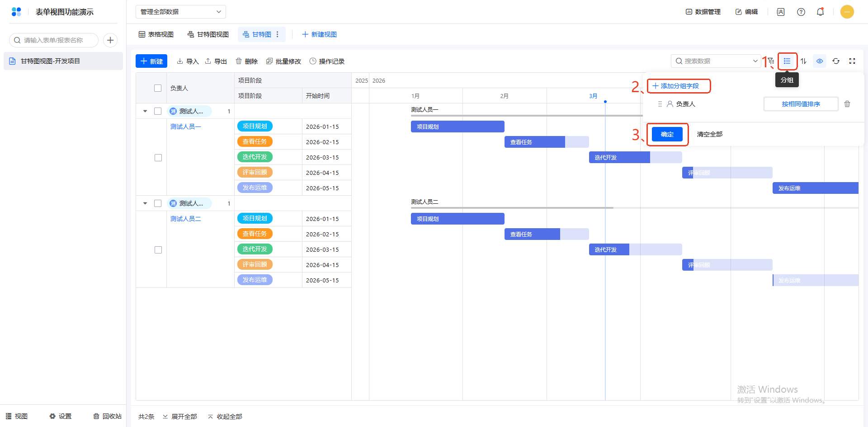Screen dimensions: 868x427
Task: Click 添加分组字段 to add grouping field
Action: [676, 86]
